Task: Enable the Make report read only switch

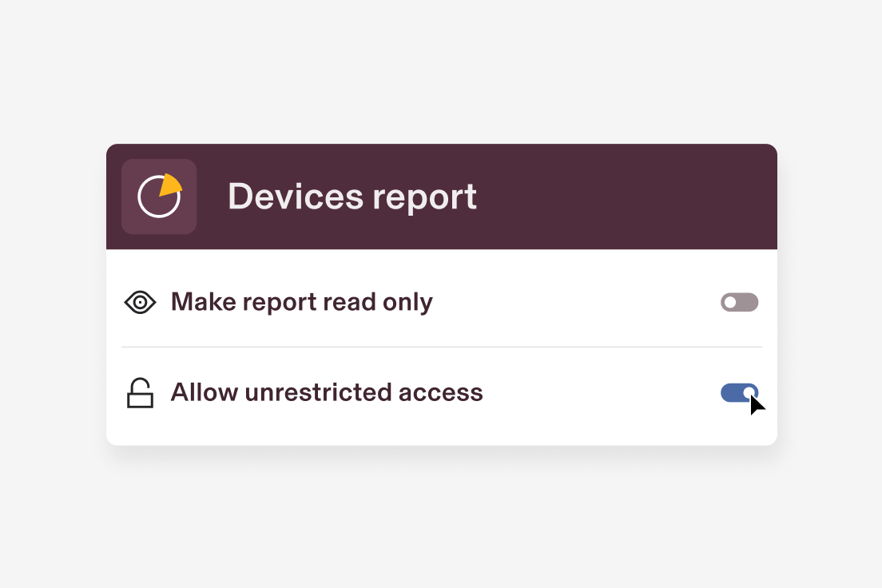Action: [739, 302]
